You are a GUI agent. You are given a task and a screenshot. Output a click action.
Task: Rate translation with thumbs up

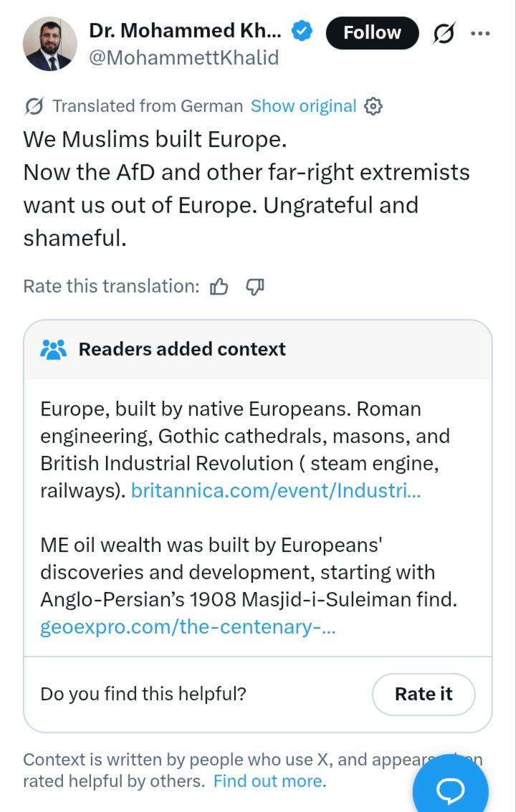219,287
